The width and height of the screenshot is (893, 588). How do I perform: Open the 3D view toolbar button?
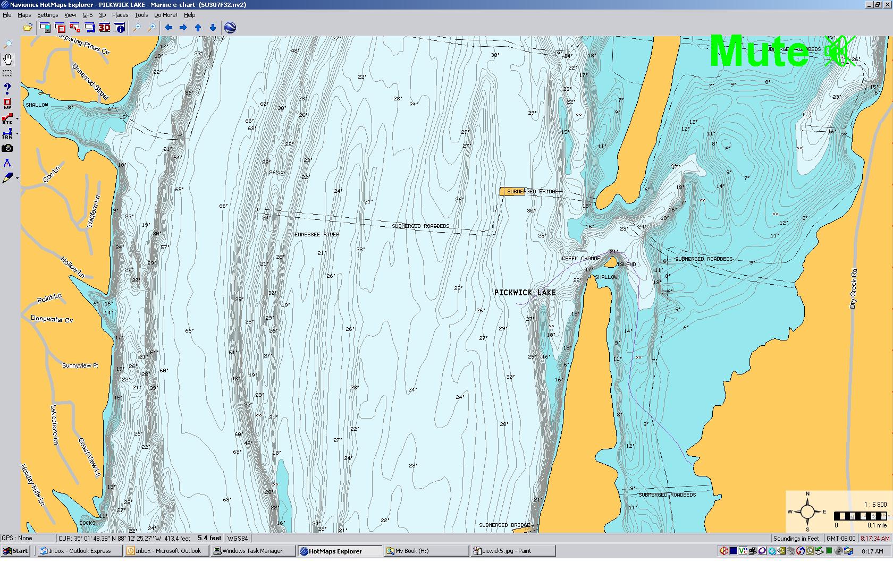pos(104,28)
